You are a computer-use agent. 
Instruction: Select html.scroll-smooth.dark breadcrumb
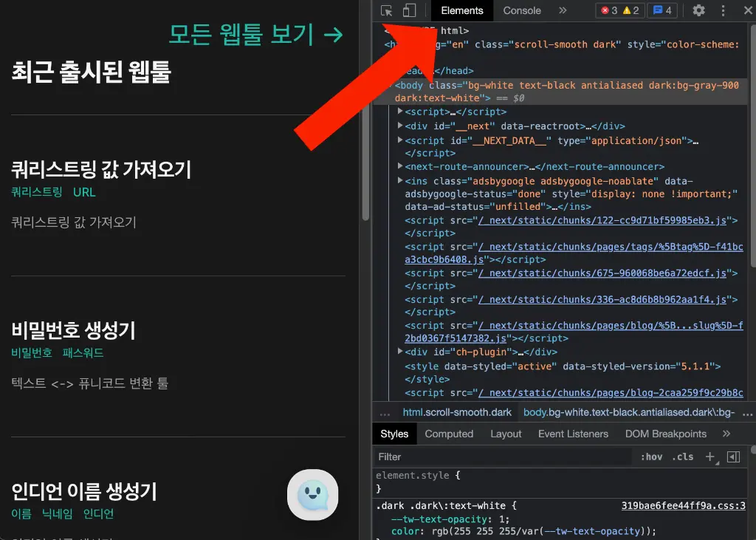point(456,413)
